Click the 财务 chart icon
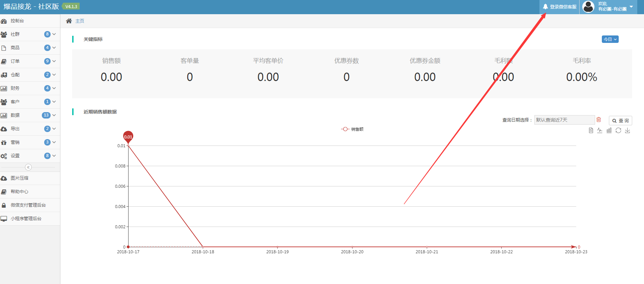 (4, 88)
